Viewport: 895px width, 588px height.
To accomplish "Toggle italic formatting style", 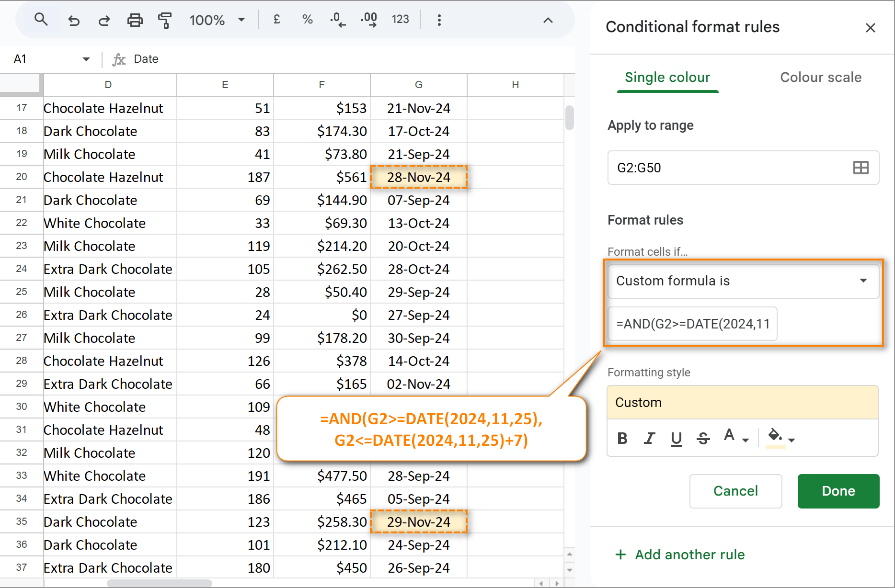I will [649, 438].
